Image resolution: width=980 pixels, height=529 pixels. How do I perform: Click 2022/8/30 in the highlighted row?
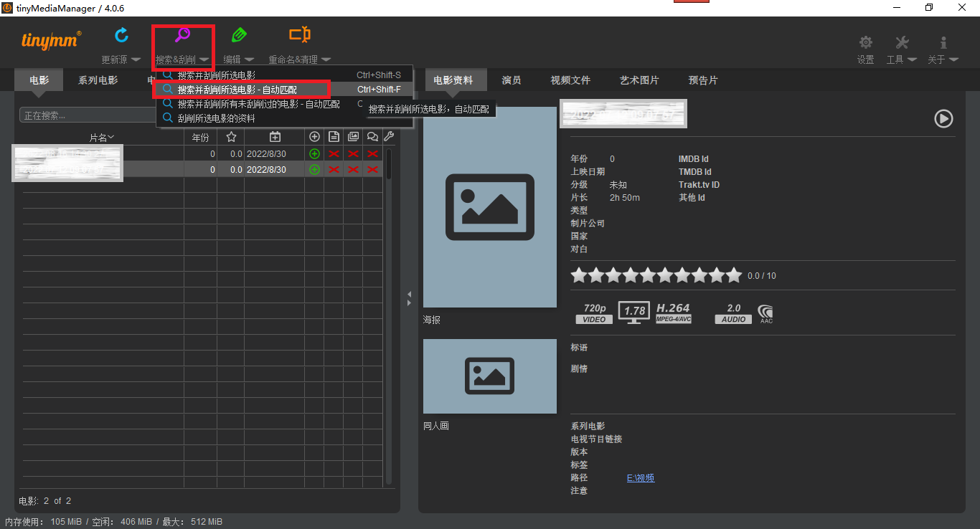(266, 170)
